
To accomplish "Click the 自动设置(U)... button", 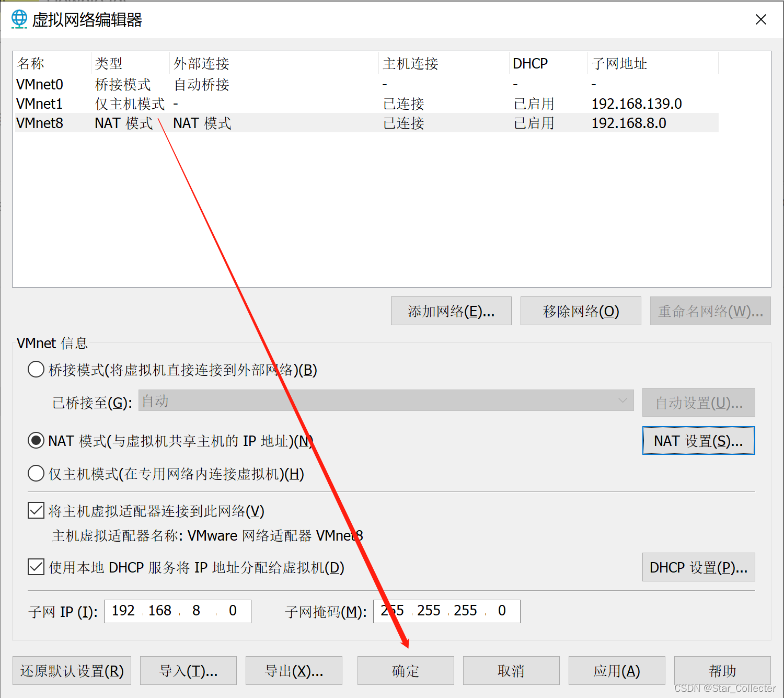I will pos(699,403).
